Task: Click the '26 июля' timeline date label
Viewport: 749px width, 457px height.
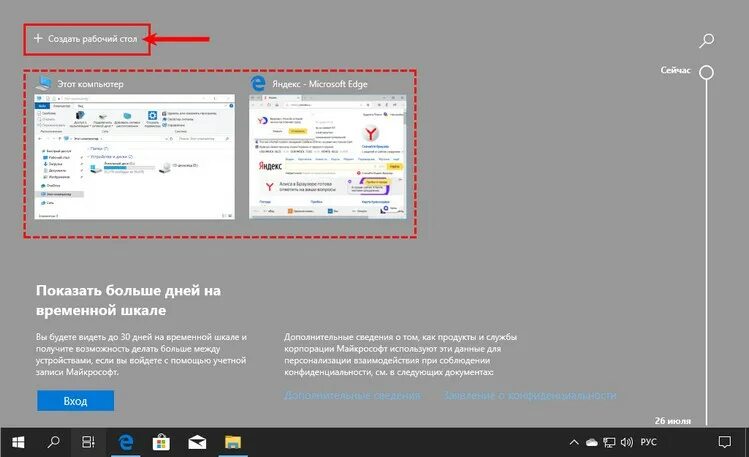Action: click(673, 421)
